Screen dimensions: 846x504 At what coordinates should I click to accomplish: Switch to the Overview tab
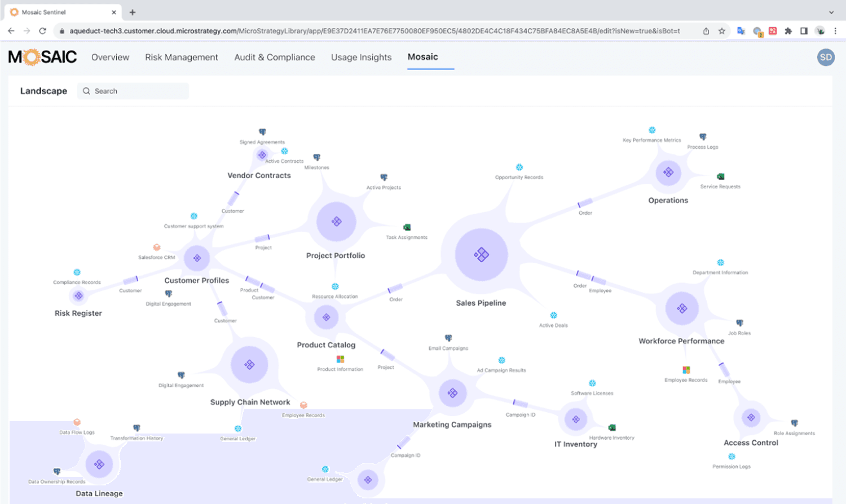[110, 57]
